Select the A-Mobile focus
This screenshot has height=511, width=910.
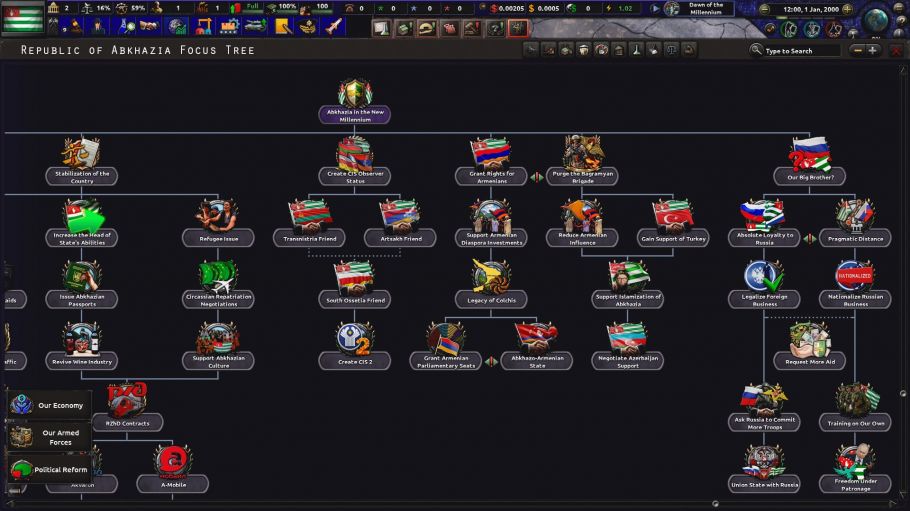point(173,469)
